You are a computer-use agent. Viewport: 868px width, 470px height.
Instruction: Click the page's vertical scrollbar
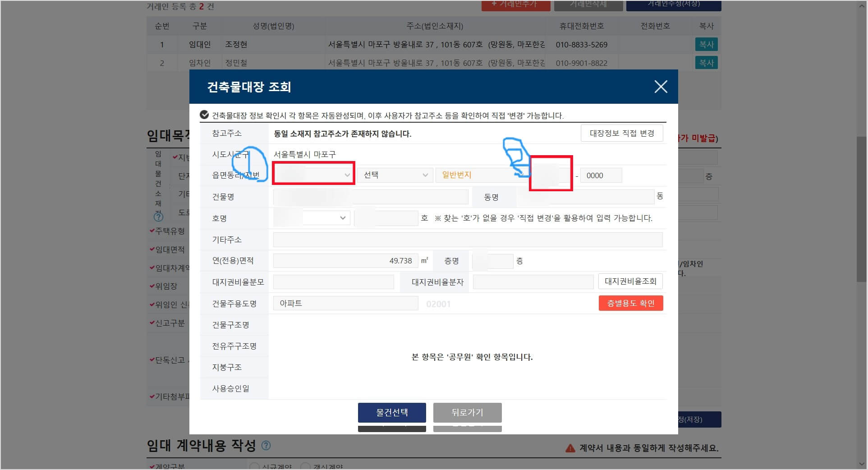[x=861, y=208]
